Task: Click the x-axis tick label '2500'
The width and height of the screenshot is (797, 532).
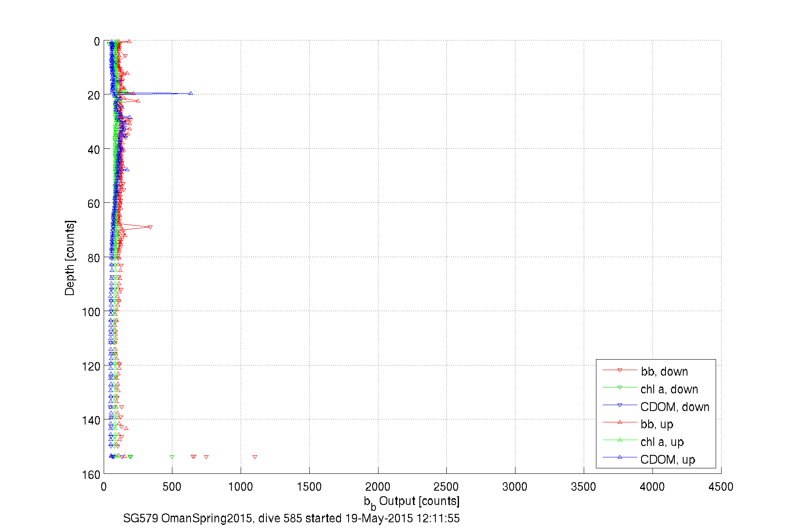Action: pos(446,487)
